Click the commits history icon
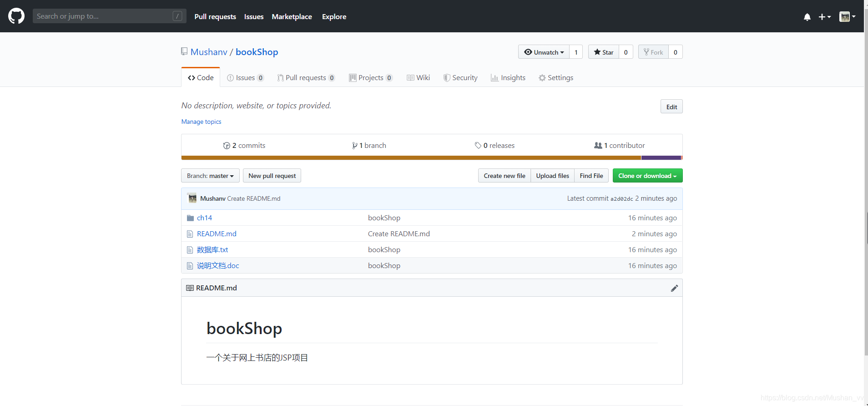The height and width of the screenshot is (406, 868). [x=227, y=146]
